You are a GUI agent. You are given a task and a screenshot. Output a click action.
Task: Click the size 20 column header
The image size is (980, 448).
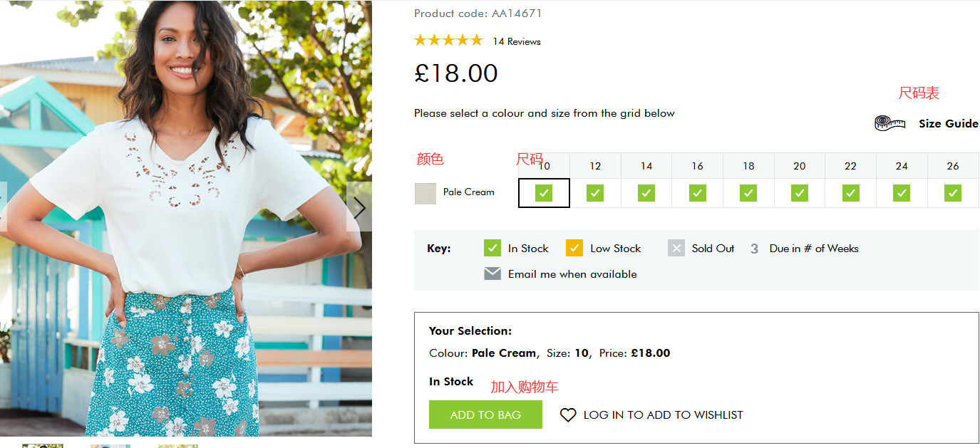[x=800, y=166]
